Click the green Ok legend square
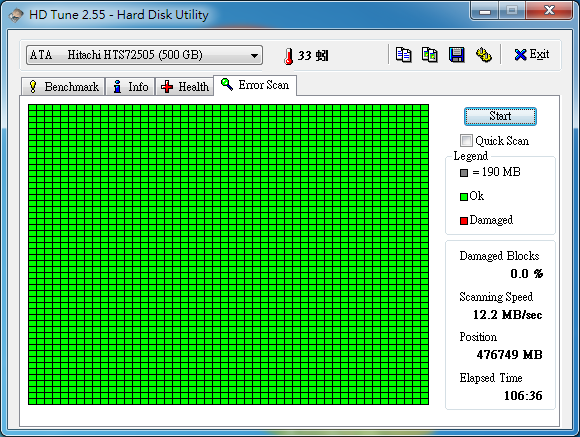The image size is (580, 437). pyautogui.click(x=463, y=197)
